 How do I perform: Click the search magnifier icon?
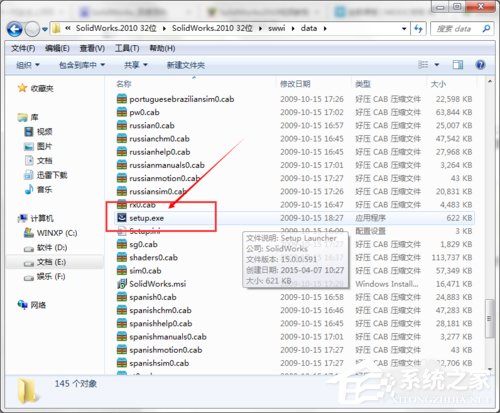coord(486,29)
